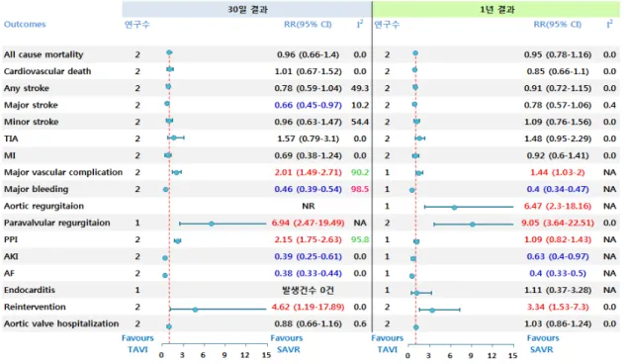Click blue value '0.63 (0.4-0.97)'

[x=558, y=256]
